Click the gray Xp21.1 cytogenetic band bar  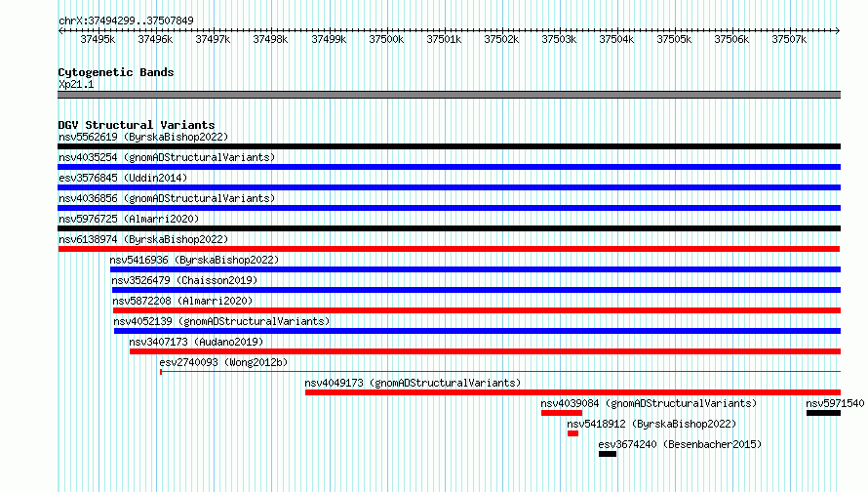[449, 95]
